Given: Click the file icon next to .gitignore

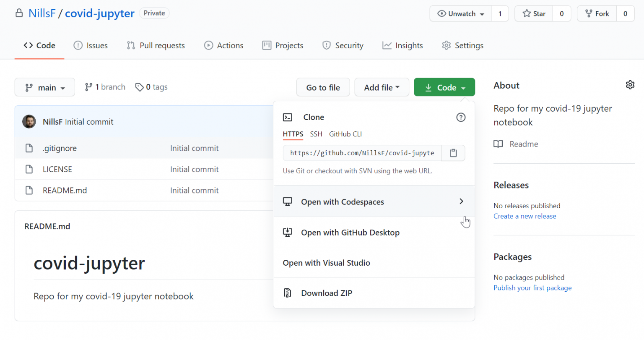Looking at the screenshot, I should click(x=29, y=148).
